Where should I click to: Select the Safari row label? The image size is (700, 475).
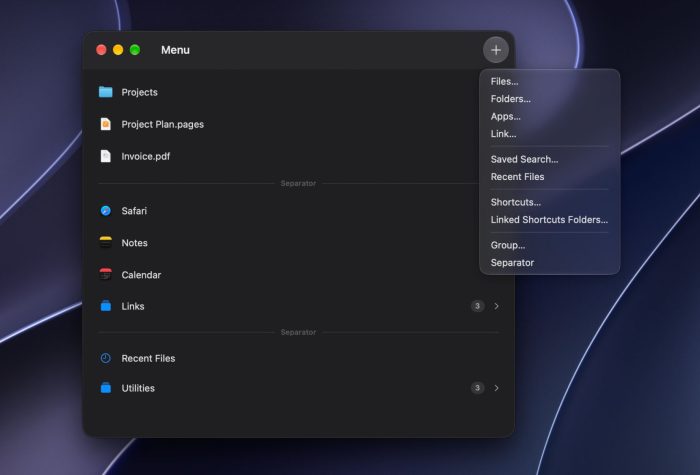134,211
